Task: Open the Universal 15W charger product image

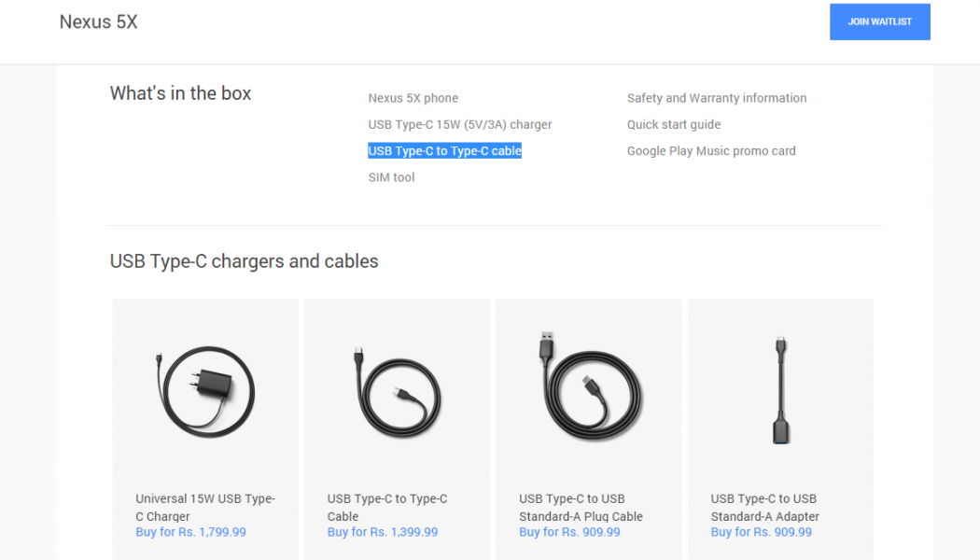Action: [205, 388]
